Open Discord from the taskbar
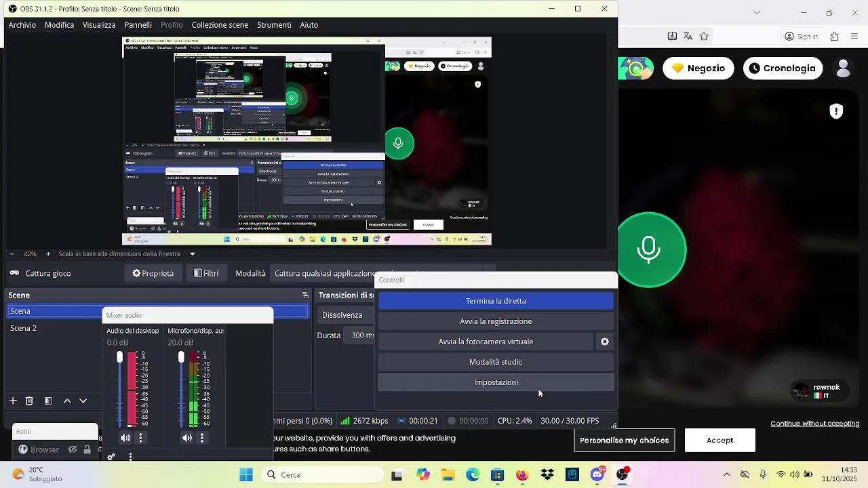Viewport: 868px width, 488px height. 597,474
